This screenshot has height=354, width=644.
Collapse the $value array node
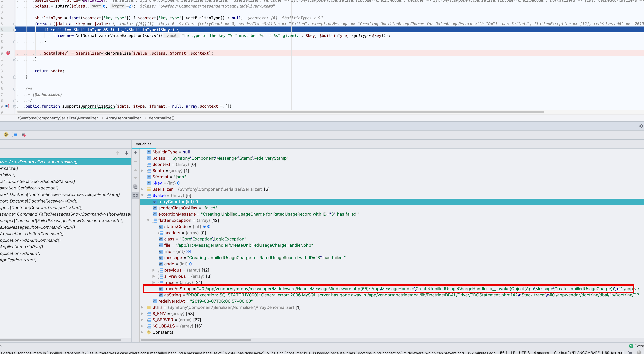[x=142, y=195]
